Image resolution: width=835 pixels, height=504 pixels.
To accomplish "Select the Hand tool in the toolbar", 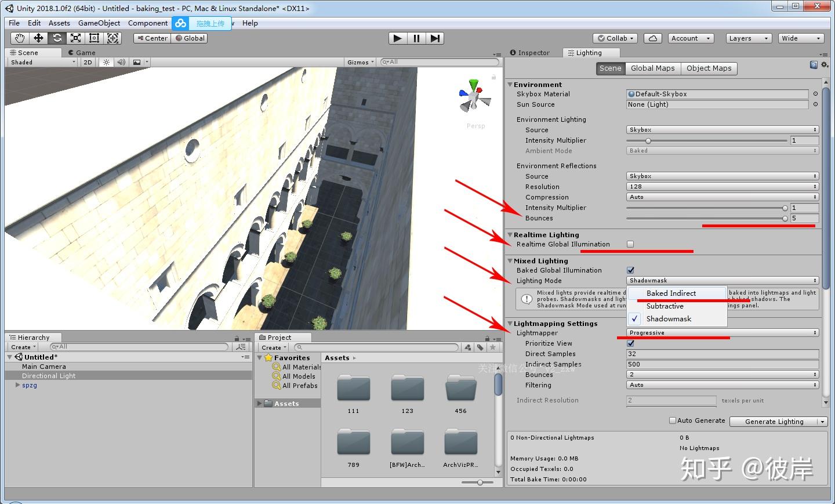I will coord(20,38).
